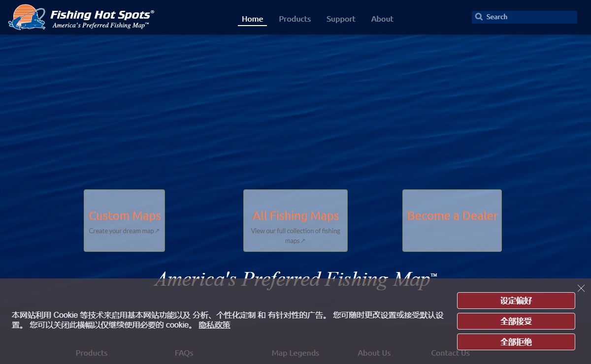Viewport: 591px width, 364px height.
Task: Open the Contact Us footer link
Action: point(450,353)
